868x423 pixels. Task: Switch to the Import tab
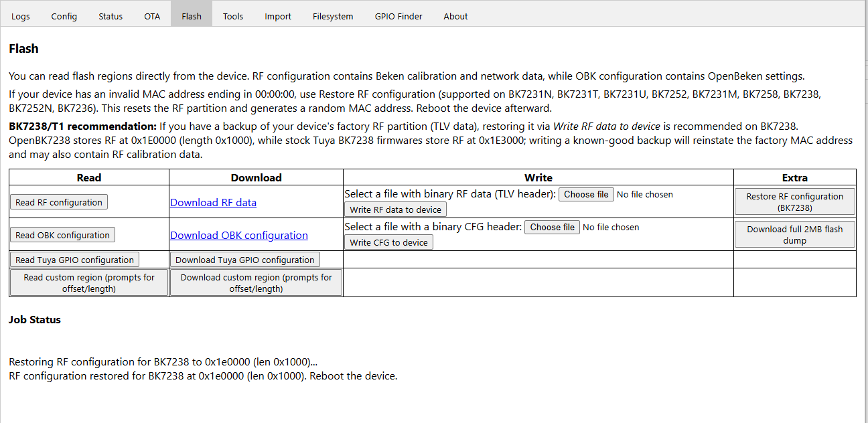coord(278,16)
